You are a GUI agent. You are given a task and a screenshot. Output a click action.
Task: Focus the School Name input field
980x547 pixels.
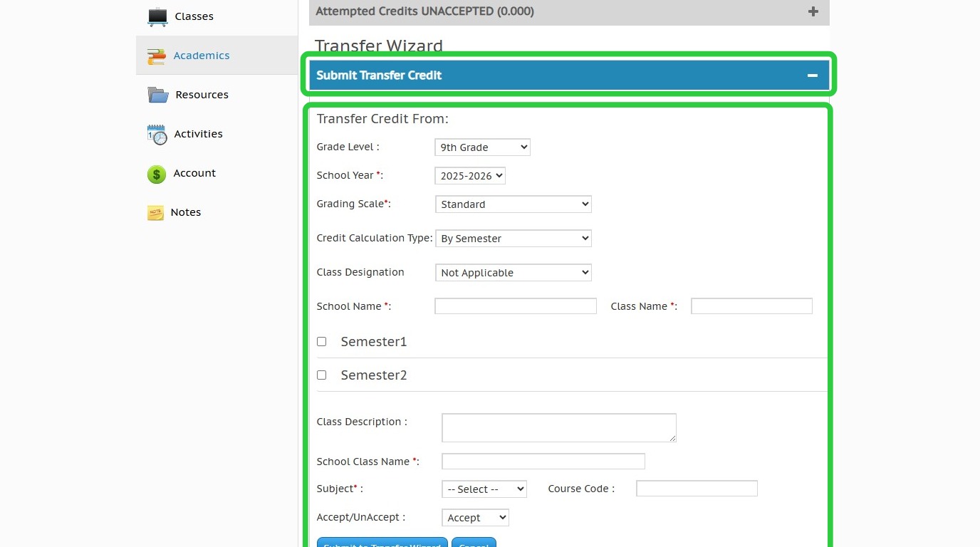pos(516,306)
